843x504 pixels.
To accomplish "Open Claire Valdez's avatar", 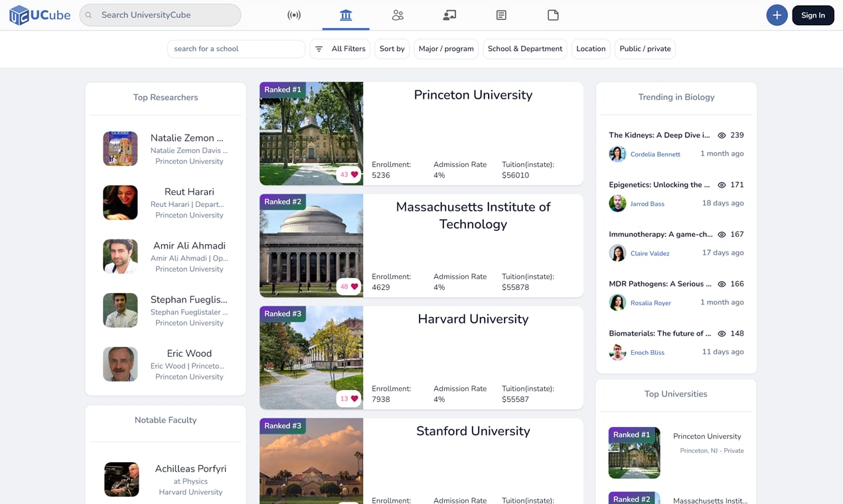I will (617, 253).
